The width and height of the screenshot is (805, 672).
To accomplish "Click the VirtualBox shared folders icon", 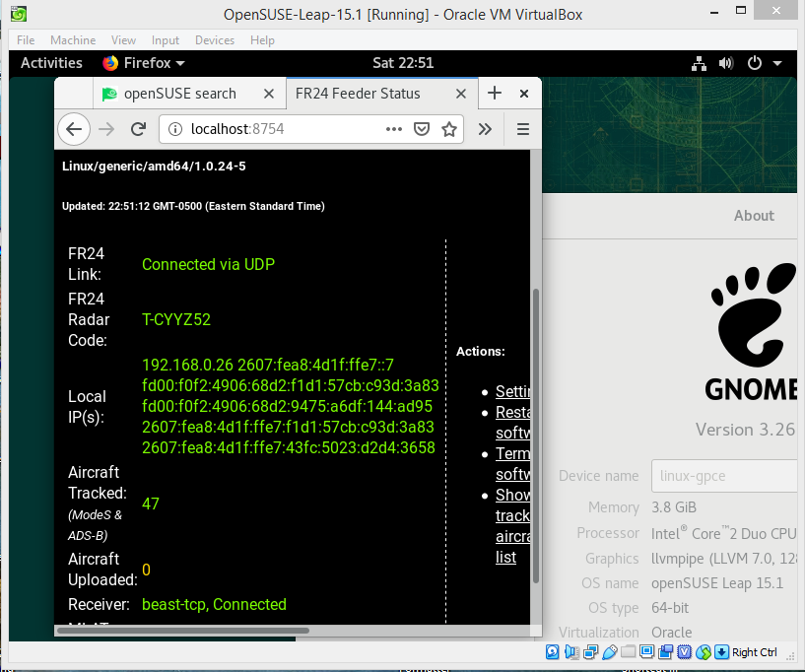I will coord(628,652).
